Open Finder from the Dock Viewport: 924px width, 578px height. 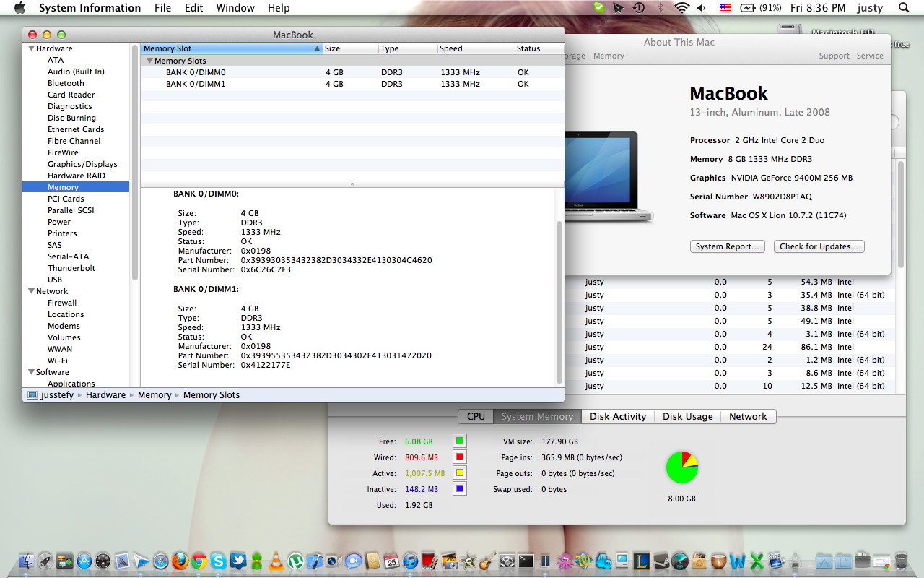pos(26,561)
